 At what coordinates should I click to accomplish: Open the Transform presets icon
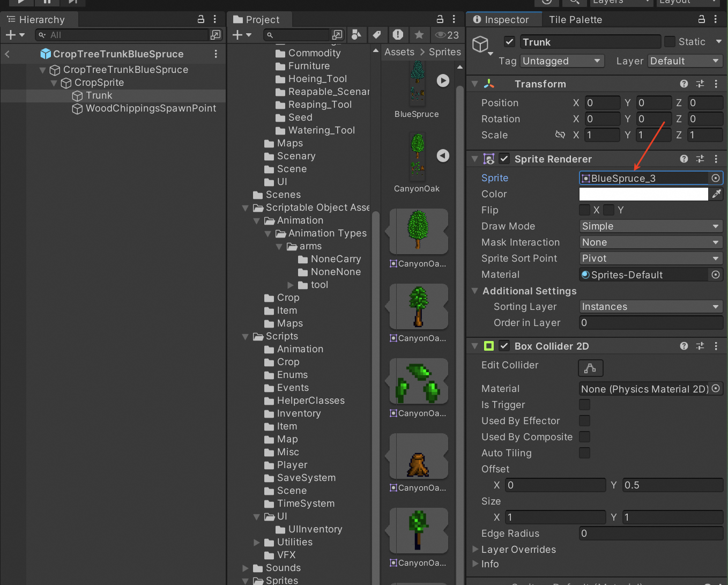(700, 84)
